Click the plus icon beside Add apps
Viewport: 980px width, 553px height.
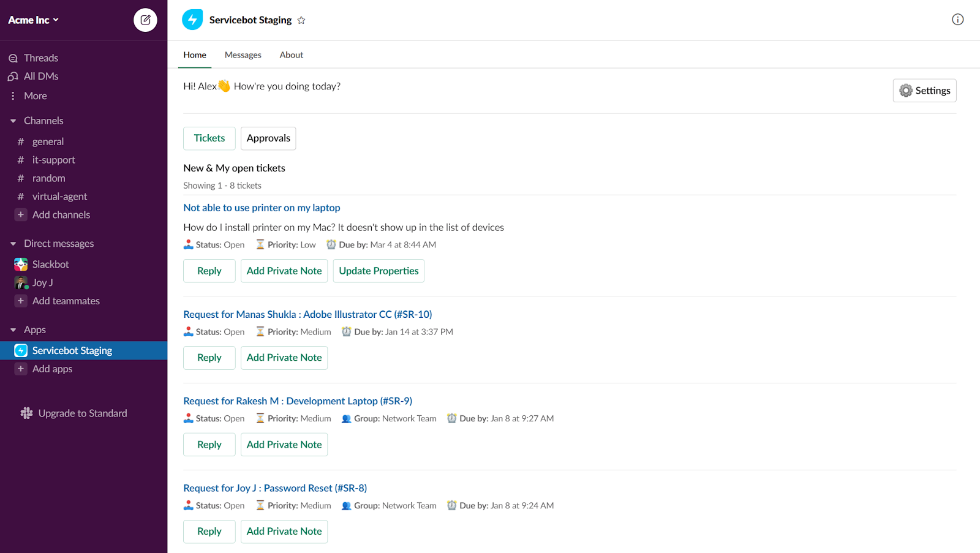click(x=21, y=369)
